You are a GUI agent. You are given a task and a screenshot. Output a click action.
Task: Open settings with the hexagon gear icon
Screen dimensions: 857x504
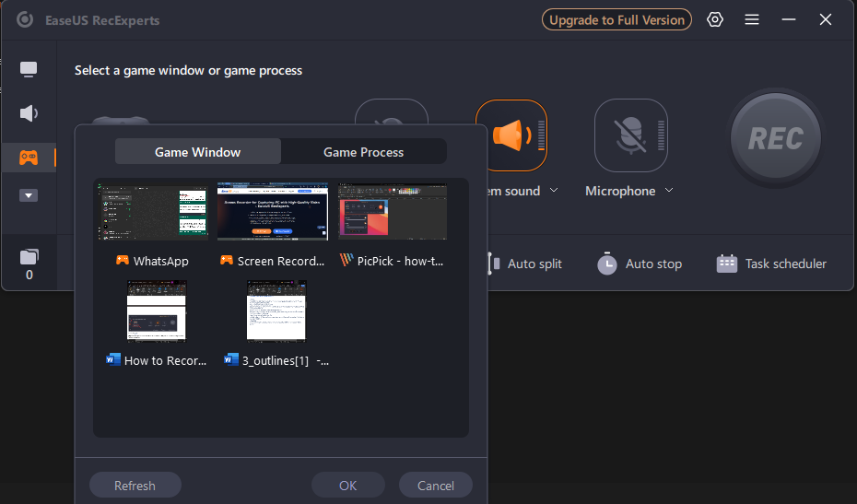[x=715, y=19]
